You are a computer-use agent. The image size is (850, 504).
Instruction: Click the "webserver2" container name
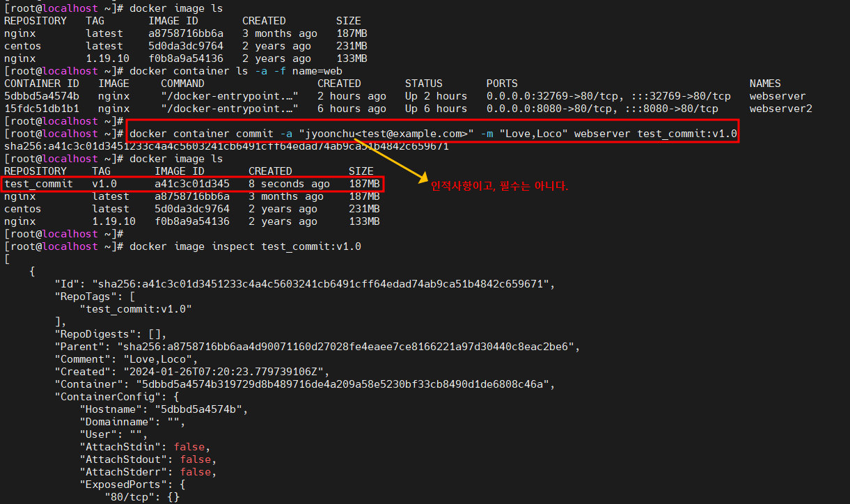tap(781, 109)
